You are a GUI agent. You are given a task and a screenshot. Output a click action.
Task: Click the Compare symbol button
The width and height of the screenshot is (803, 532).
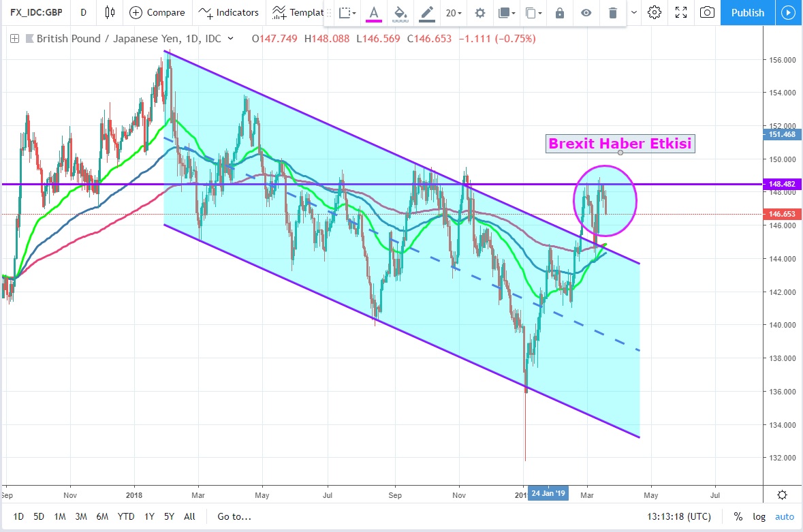(x=157, y=12)
